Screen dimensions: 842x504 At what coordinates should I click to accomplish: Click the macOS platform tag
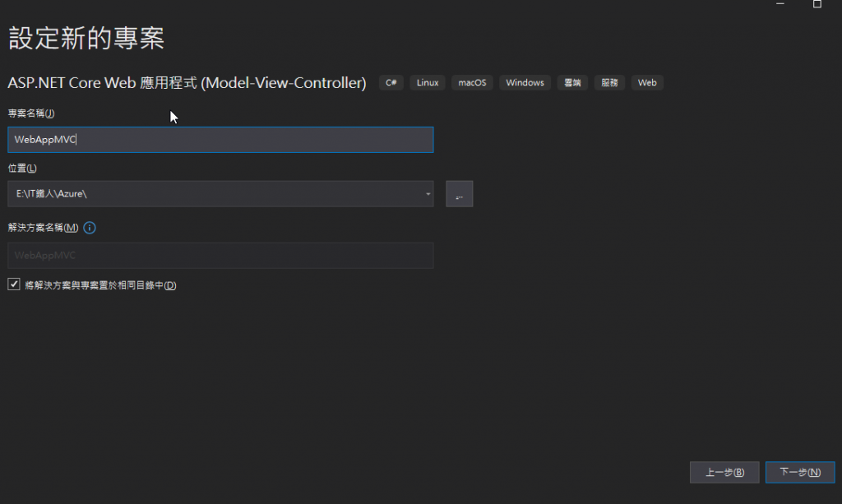click(472, 82)
